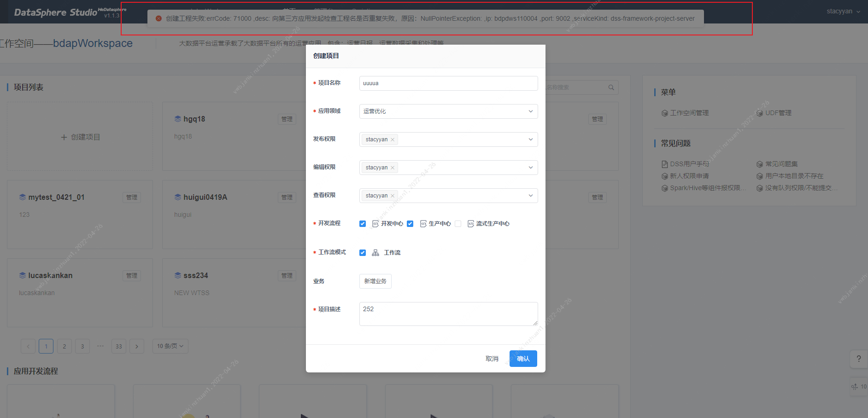The height and width of the screenshot is (418, 868).
Task: Remove stacyyan tag from 编辑权限
Action: coord(393,168)
